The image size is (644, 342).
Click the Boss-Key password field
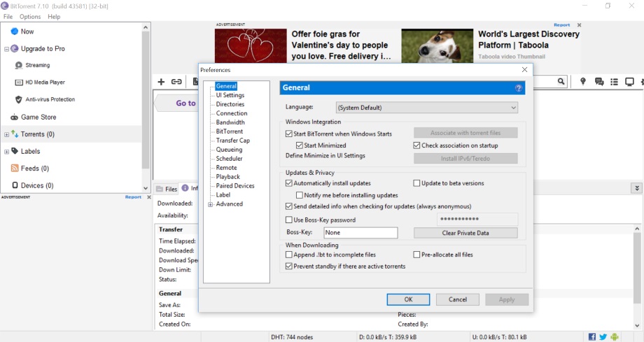pos(477,219)
